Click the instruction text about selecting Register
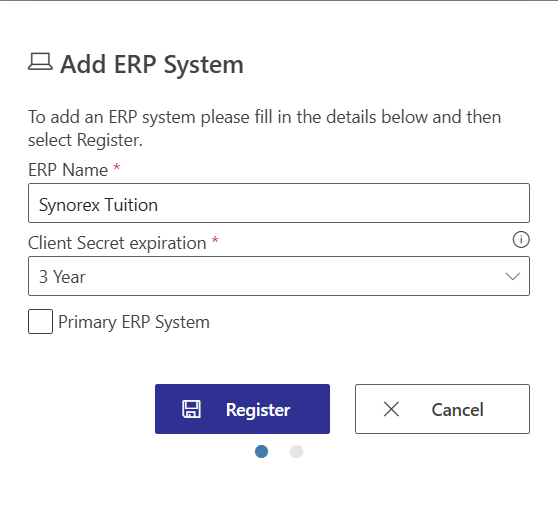The width and height of the screenshot is (558, 518). point(264,128)
